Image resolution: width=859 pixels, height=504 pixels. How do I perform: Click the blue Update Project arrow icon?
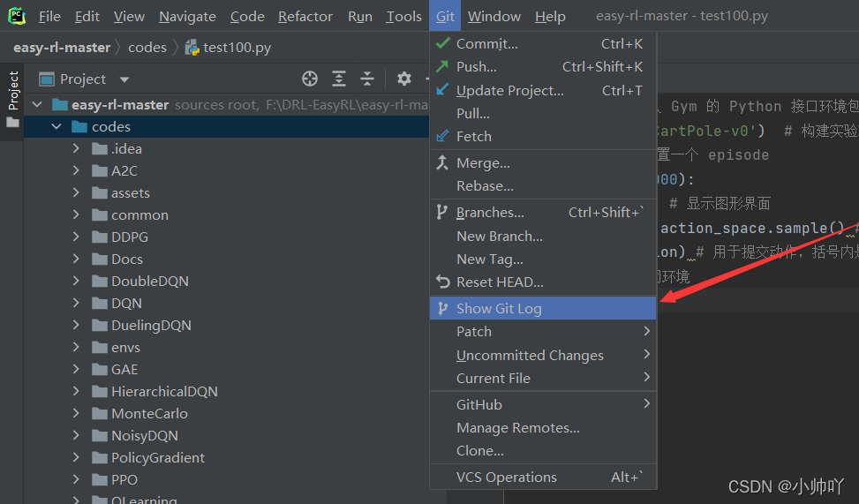click(x=442, y=89)
